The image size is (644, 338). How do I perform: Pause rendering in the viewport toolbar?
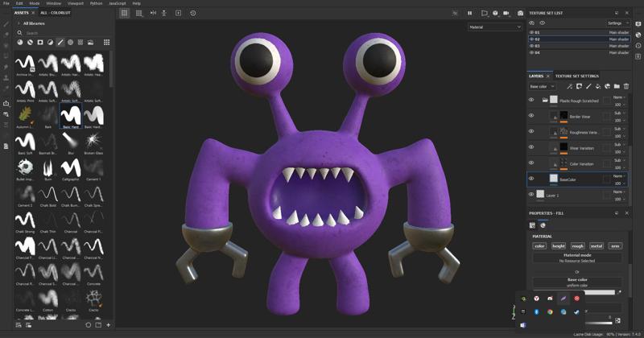click(470, 13)
